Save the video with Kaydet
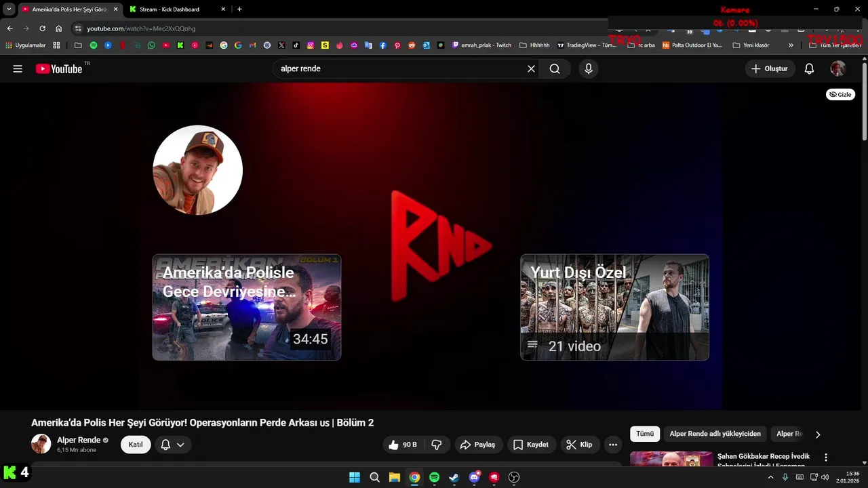Viewport: 868px width, 488px height. (531, 445)
